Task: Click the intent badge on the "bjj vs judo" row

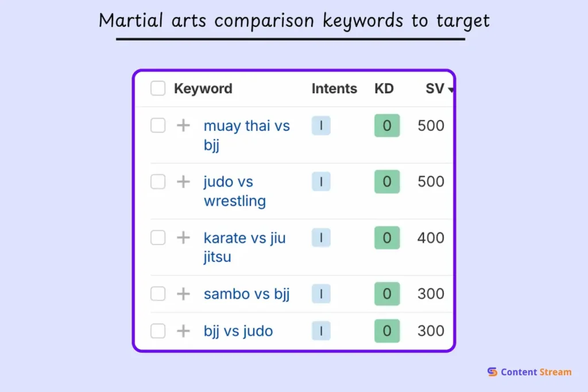Action: tap(321, 331)
